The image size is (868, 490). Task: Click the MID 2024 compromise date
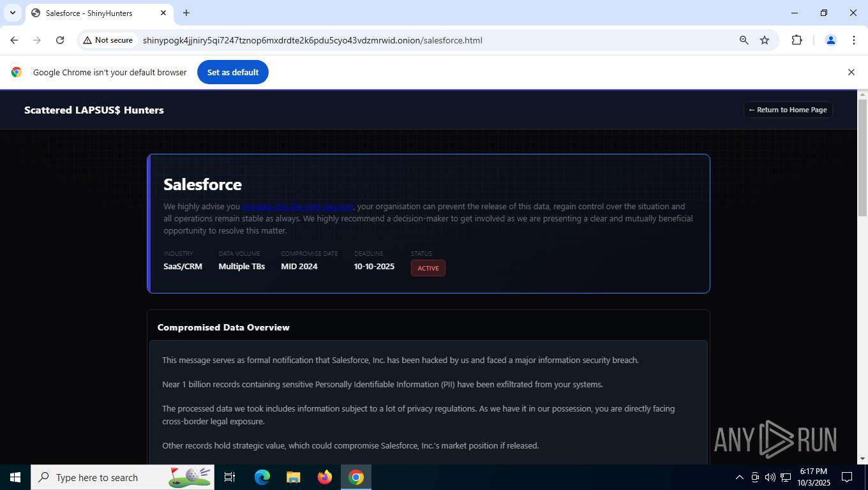[x=299, y=266]
